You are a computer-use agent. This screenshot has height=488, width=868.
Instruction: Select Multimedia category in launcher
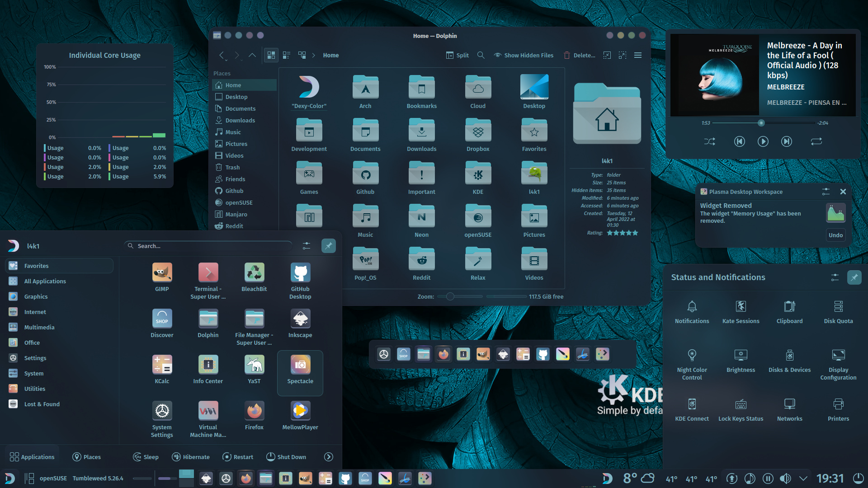tap(59, 327)
